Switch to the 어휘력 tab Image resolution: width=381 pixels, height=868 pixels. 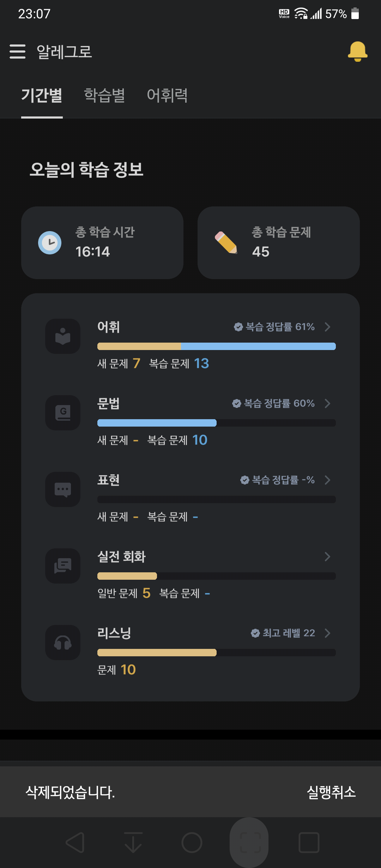click(x=167, y=95)
